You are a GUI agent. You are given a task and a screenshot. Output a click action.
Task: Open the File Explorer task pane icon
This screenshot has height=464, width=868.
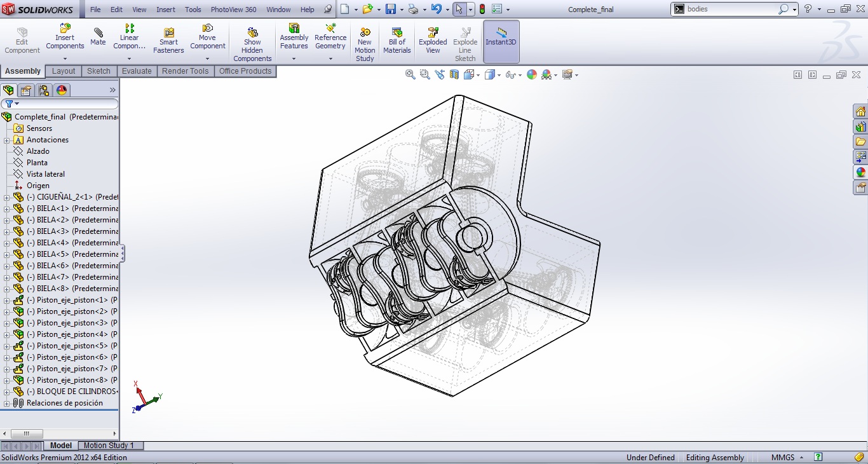(x=860, y=142)
